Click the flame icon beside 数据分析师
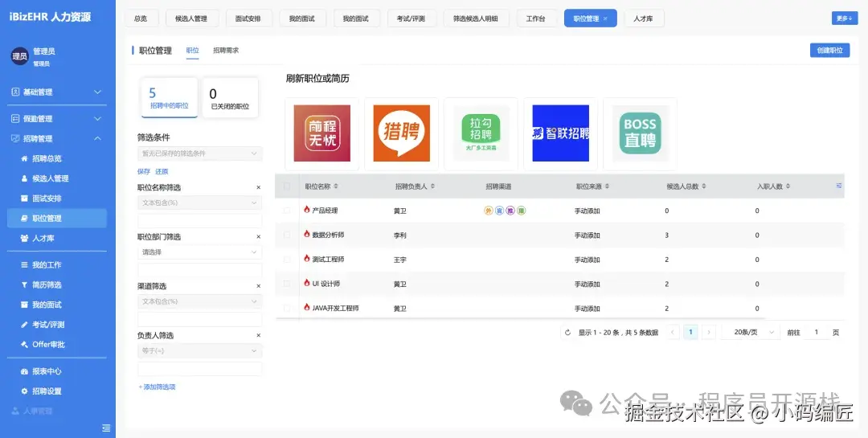Viewport: 868px width, 438px height. click(307, 234)
